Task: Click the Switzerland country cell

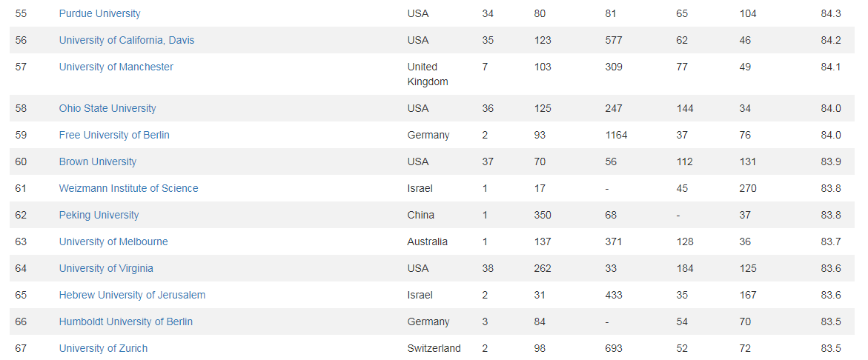Action: [434, 348]
